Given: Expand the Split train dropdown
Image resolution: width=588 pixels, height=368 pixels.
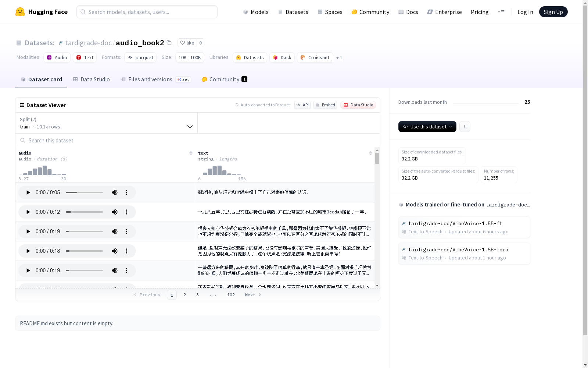Looking at the screenshot, I should click(107, 123).
